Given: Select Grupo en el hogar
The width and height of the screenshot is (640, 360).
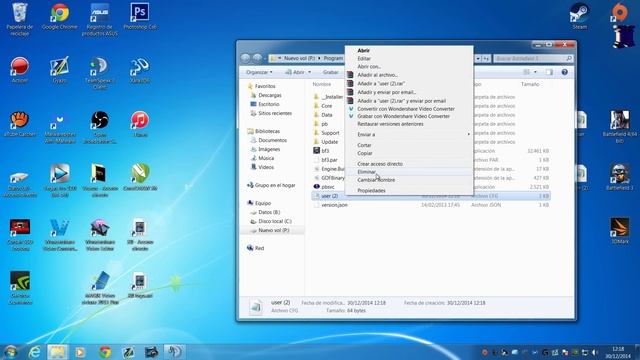Looking at the screenshot, I should (271, 185).
